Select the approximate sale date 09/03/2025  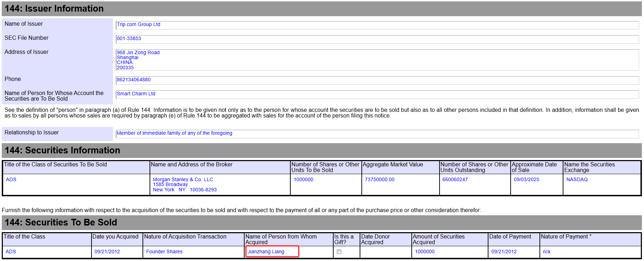pyautogui.click(x=526, y=180)
